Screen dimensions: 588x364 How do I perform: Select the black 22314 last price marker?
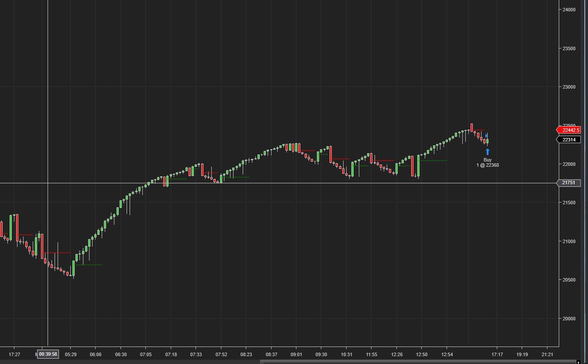click(x=569, y=140)
